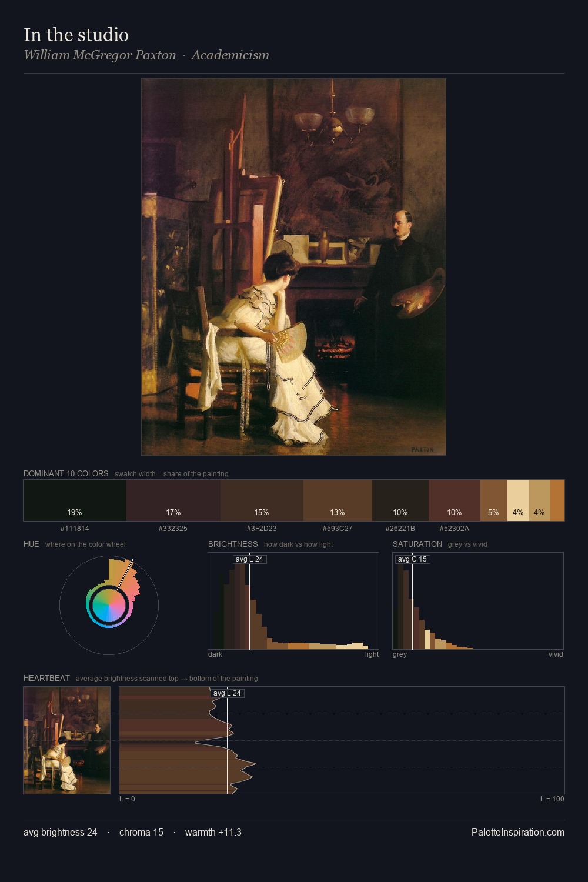Select the 5% tan-brown swatch

494,500
